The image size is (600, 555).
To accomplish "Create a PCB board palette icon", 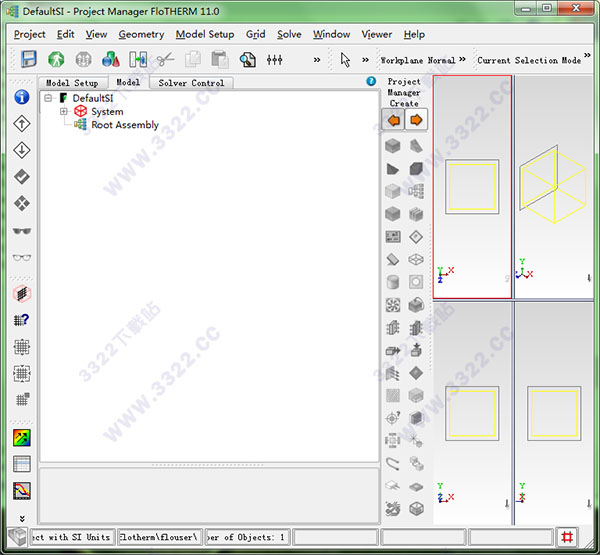I will pyautogui.click(x=393, y=237).
